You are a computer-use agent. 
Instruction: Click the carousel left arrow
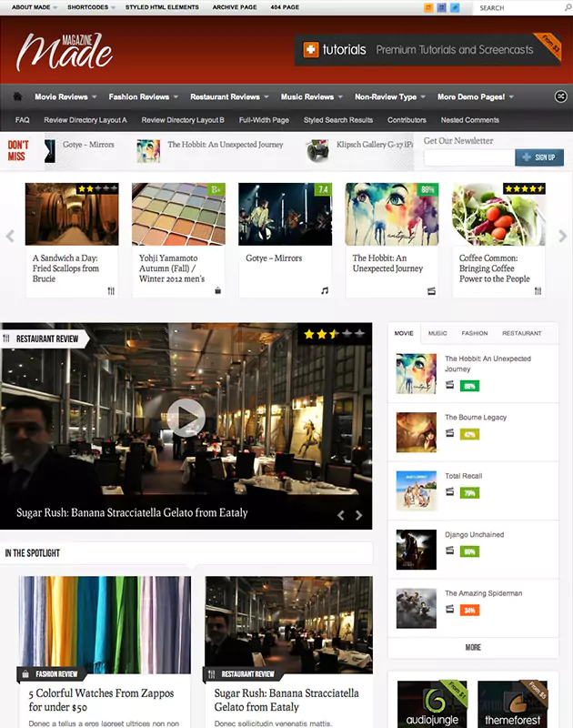pos(10,236)
